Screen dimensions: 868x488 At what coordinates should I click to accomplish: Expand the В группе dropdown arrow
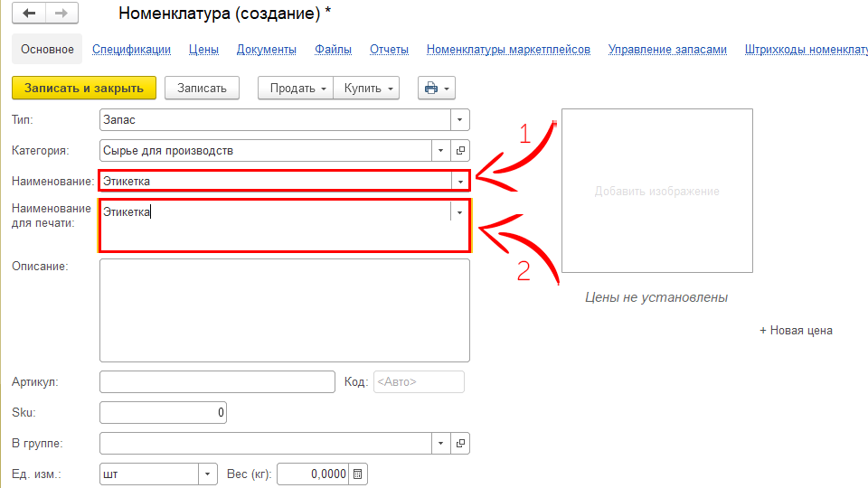click(x=441, y=444)
